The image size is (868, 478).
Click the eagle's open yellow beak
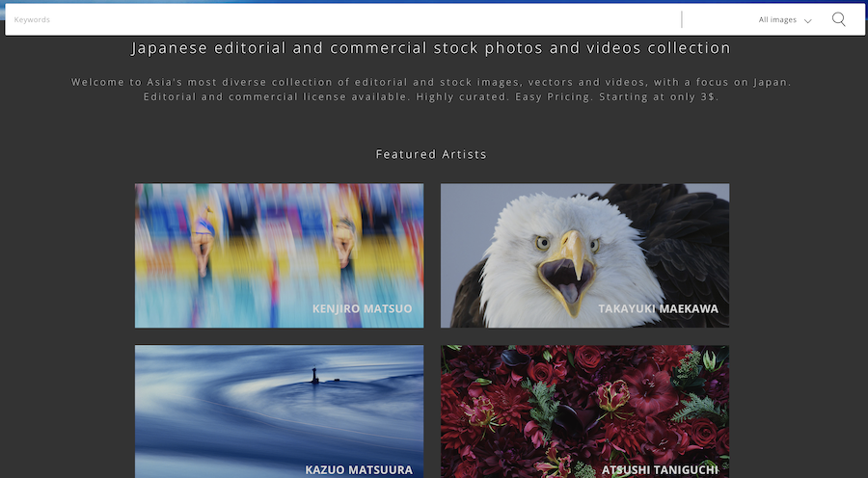tap(567, 274)
